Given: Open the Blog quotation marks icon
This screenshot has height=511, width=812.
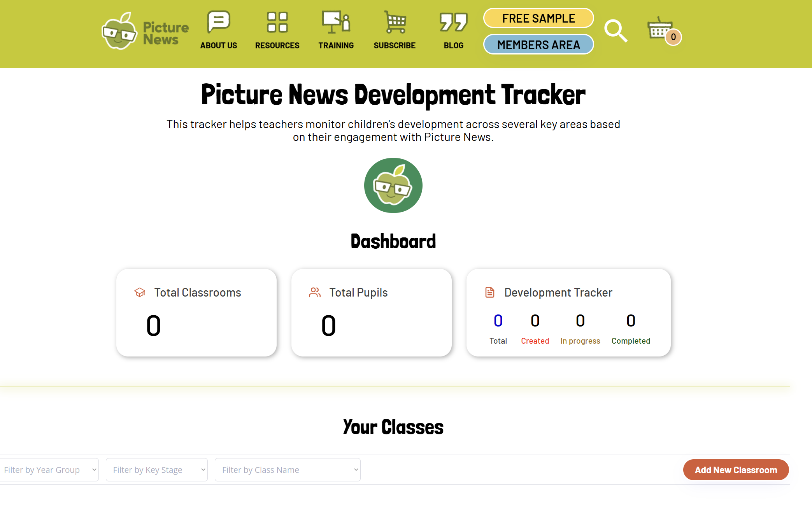Looking at the screenshot, I should (453, 22).
